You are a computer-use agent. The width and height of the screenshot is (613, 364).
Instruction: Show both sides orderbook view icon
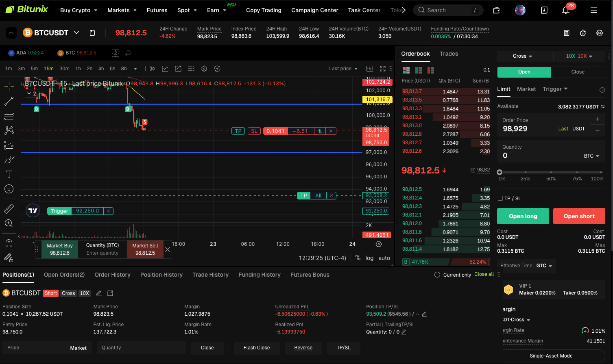coord(406,70)
